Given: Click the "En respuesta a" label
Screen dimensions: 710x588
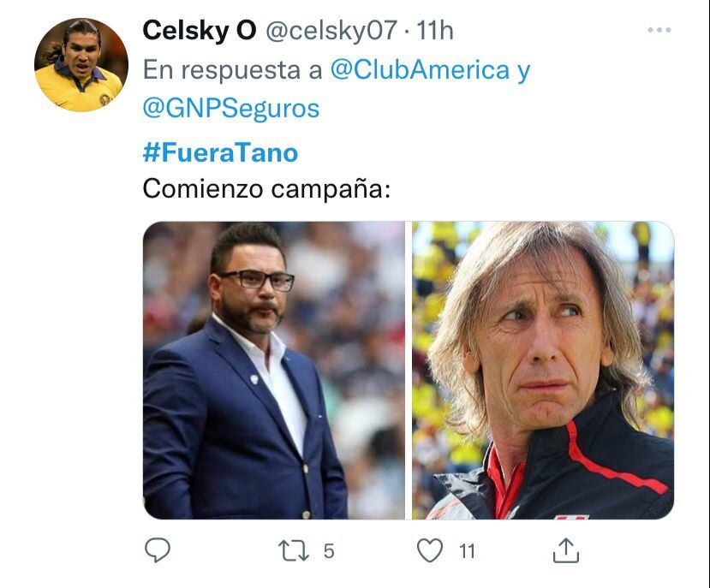Looking at the screenshot, I should click(232, 70).
